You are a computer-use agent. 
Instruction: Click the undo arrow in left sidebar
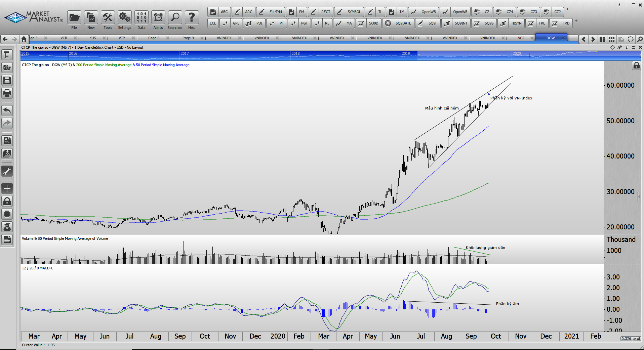click(x=7, y=110)
